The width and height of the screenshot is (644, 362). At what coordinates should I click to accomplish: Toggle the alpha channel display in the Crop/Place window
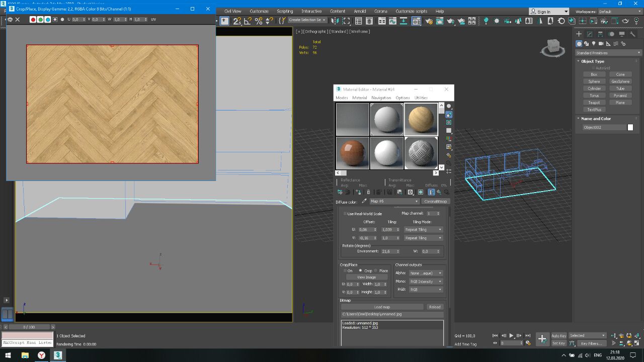click(x=55, y=20)
